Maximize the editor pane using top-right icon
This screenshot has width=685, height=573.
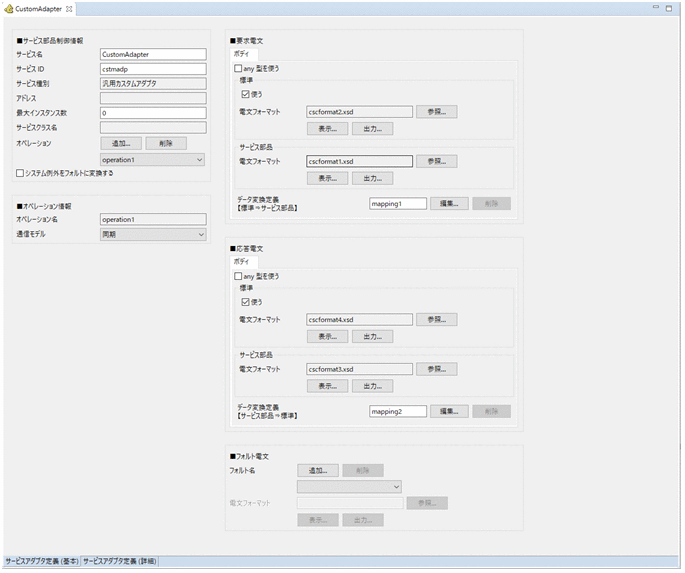click(670, 8)
